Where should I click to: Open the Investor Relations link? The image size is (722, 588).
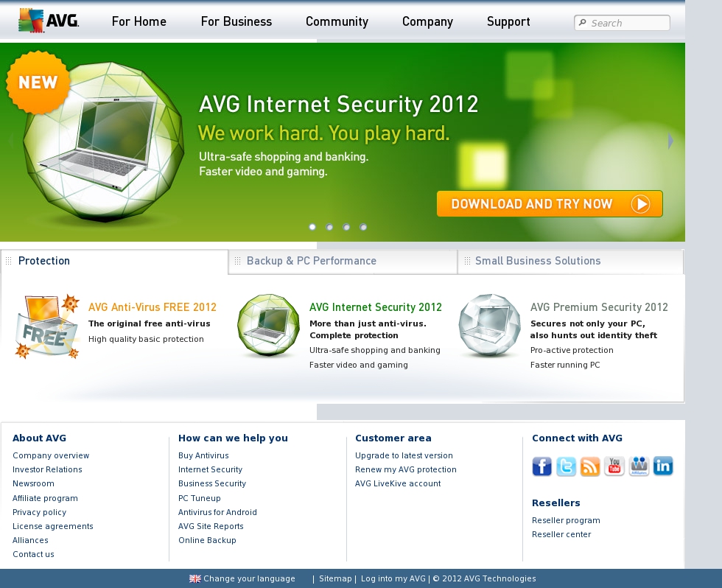(47, 469)
